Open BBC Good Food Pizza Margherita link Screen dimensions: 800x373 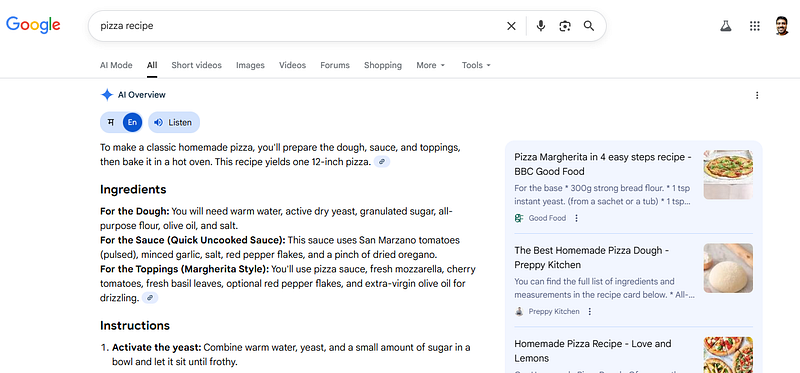(603, 164)
